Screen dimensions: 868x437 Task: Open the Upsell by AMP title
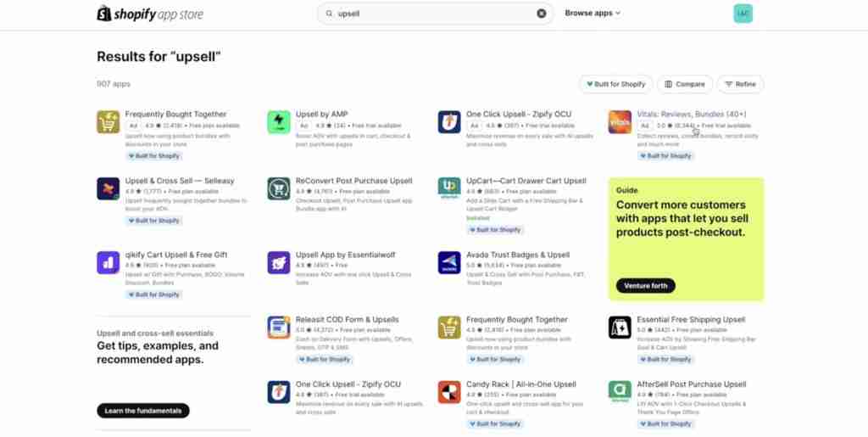321,114
